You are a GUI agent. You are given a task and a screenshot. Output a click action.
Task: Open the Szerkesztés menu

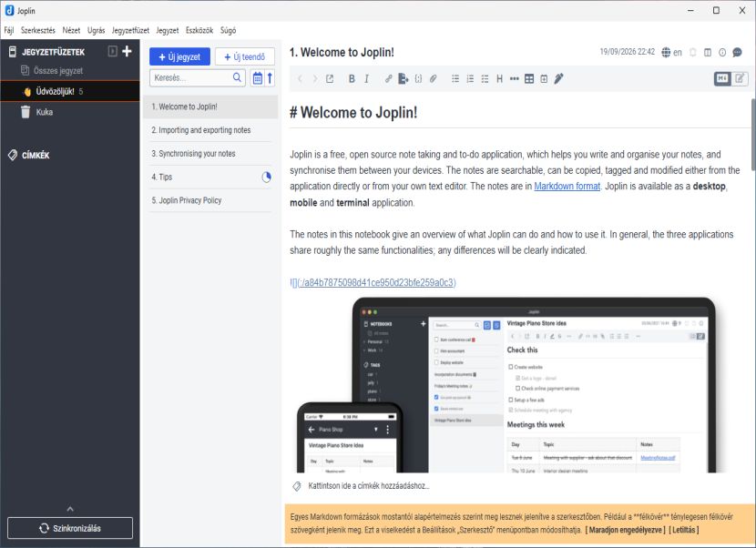coord(38,30)
